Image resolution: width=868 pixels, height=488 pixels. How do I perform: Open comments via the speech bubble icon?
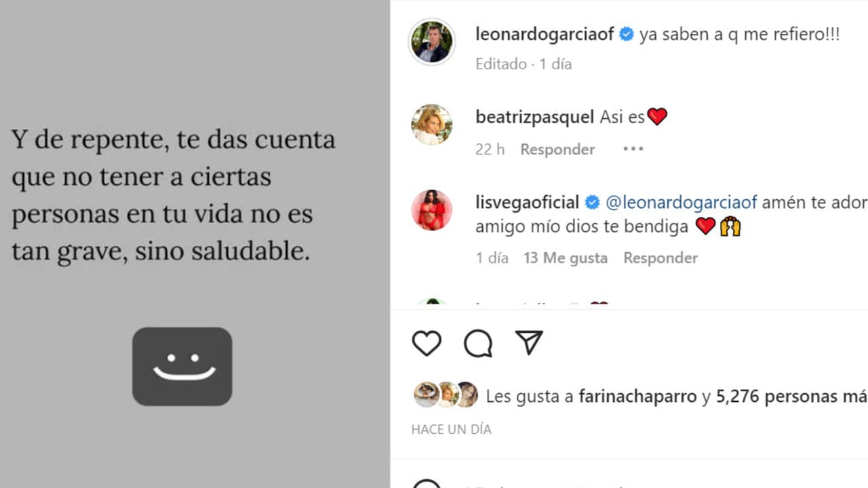click(x=477, y=344)
